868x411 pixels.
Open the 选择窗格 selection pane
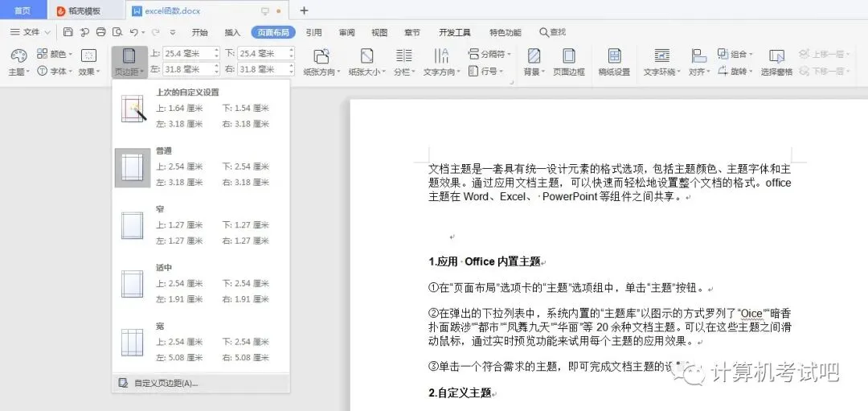(776, 61)
